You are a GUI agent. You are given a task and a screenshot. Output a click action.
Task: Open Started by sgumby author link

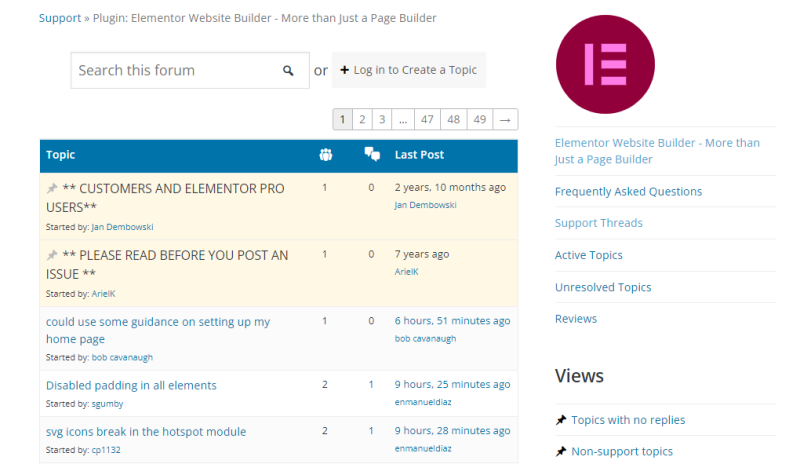tap(108, 404)
